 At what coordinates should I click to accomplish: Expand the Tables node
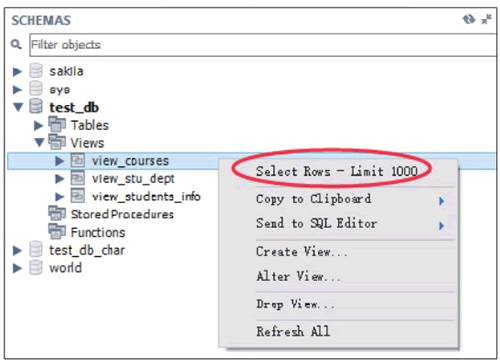point(39,125)
